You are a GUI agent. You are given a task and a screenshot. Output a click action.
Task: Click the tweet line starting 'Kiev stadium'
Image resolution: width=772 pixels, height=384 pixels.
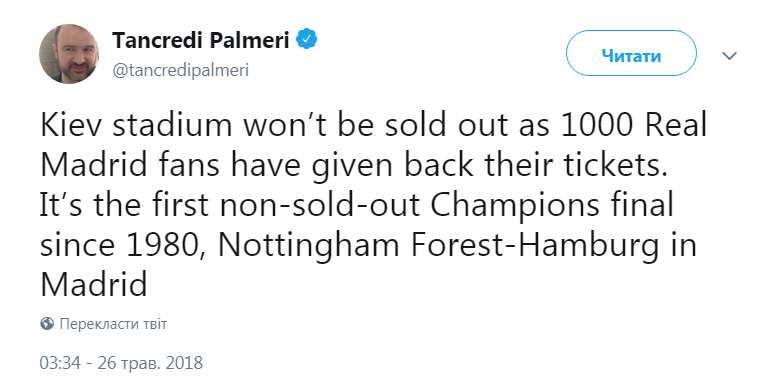click(373, 127)
